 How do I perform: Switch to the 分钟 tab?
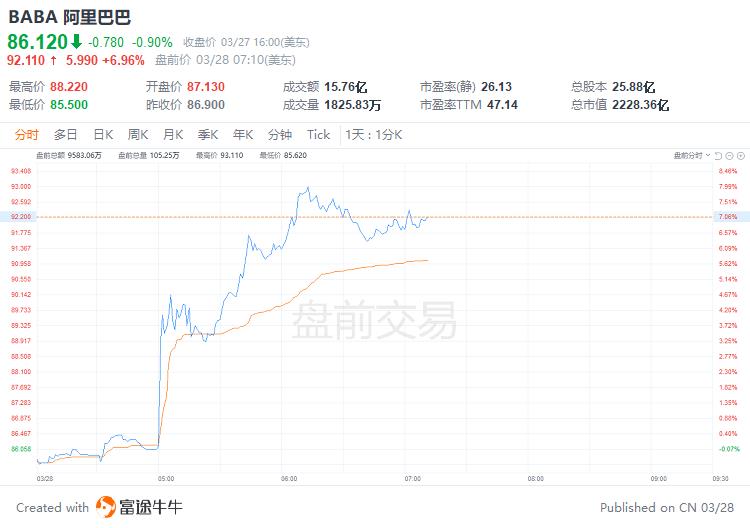point(280,134)
